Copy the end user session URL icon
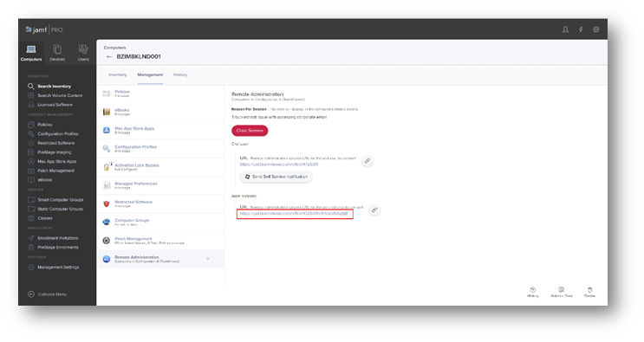This screenshot has height=342, width=644. [368, 161]
